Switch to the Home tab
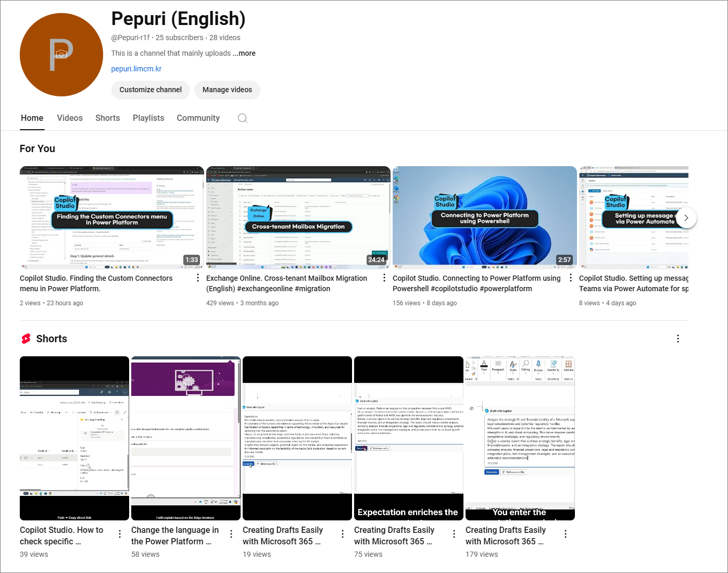Screen dimensions: 728x573 click(x=32, y=118)
